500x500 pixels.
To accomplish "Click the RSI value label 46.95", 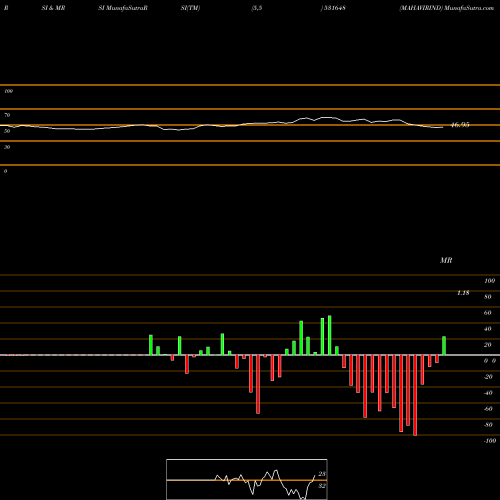I will click(460, 125).
